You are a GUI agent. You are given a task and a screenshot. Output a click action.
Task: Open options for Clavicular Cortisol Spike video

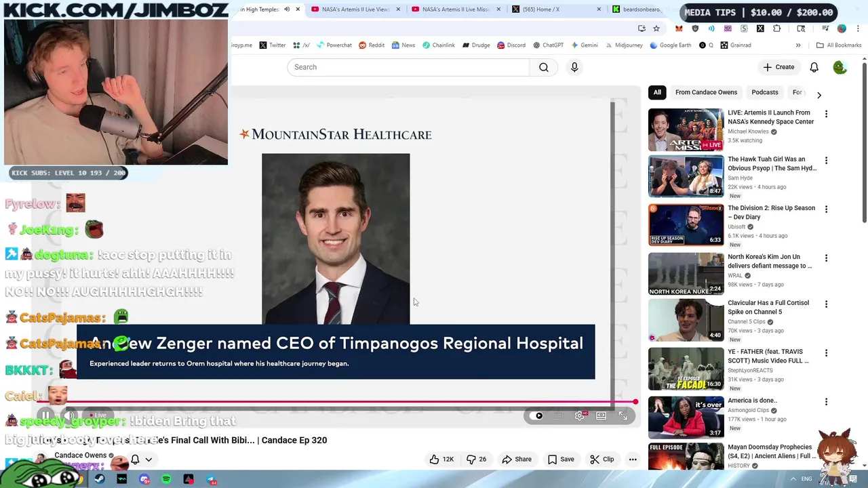[x=826, y=304]
